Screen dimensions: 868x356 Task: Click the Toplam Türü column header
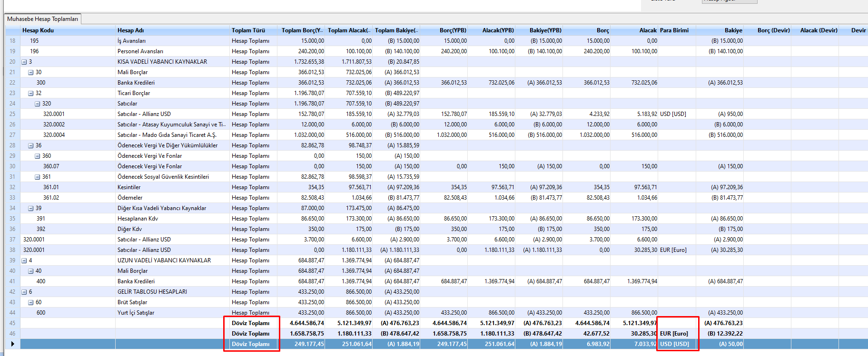(x=248, y=30)
